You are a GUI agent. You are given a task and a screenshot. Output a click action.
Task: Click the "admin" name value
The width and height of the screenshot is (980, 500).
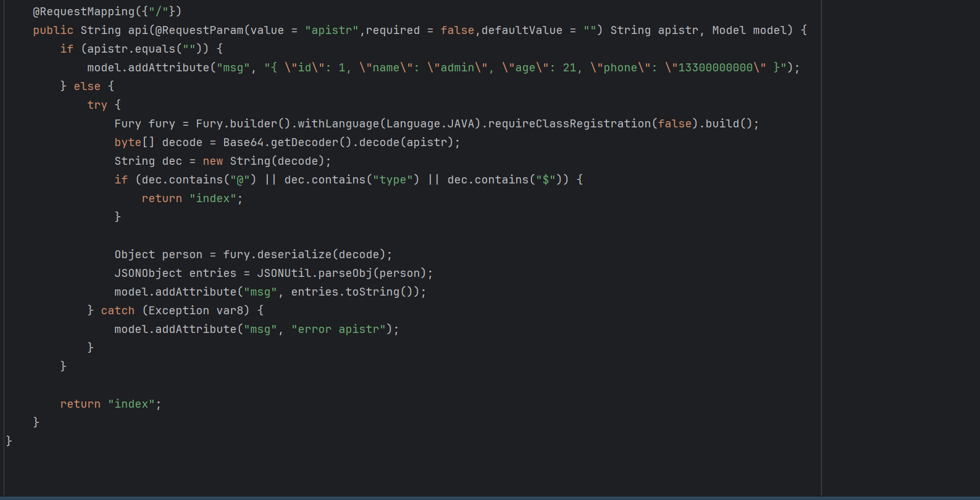[x=457, y=67]
